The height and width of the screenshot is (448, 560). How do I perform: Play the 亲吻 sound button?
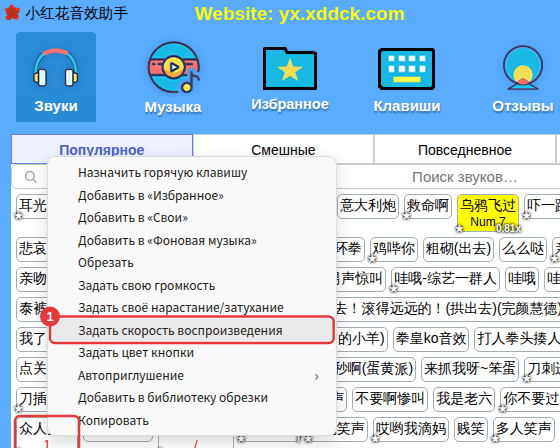[x=32, y=279]
